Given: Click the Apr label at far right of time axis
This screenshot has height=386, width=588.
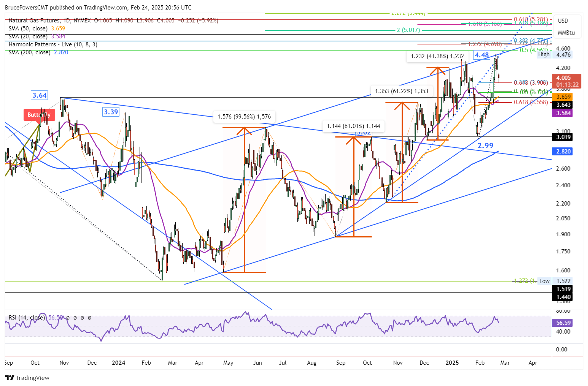Looking at the screenshot, I should pyautogui.click(x=533, y=363).
